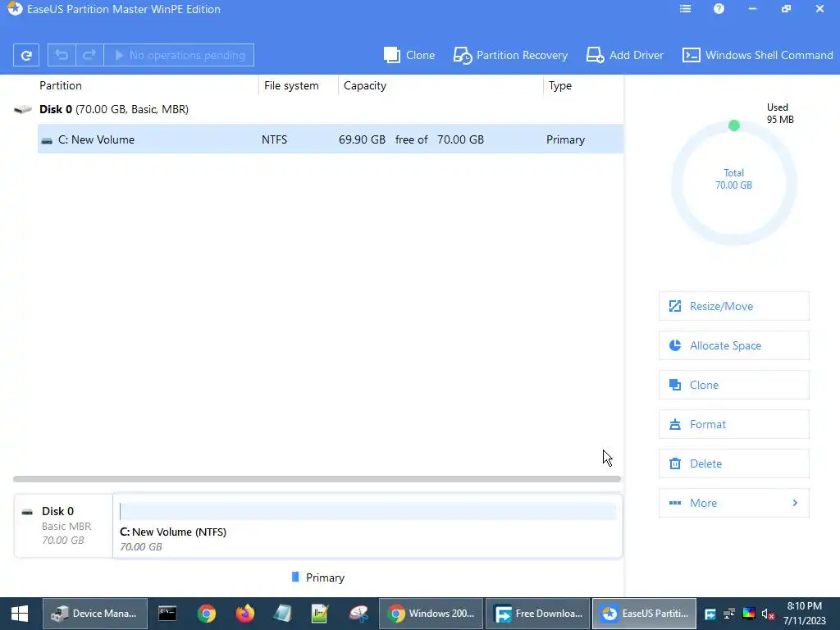This screenshot has height=630, width=840.
Task: Click the Used 95 MB label
Action: [780, 113]
